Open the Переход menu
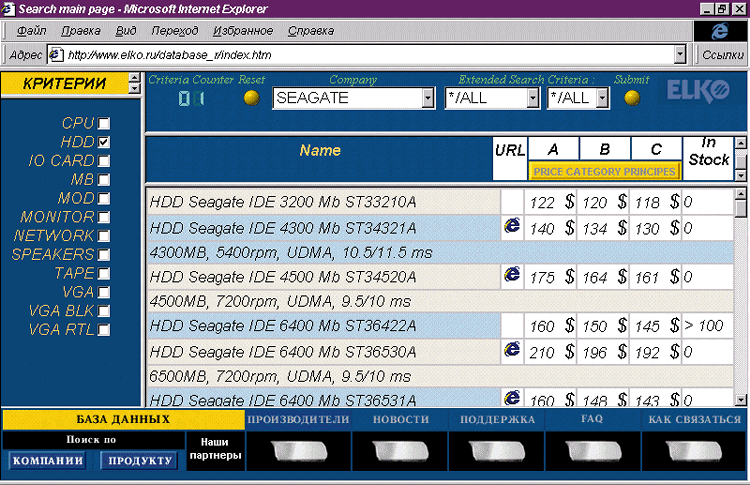 (x=175, y=31)
